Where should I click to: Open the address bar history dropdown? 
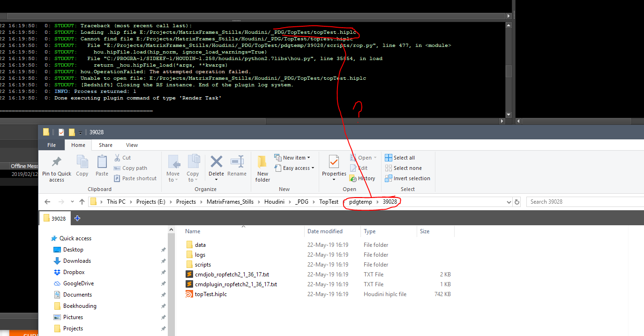(509, 202)
